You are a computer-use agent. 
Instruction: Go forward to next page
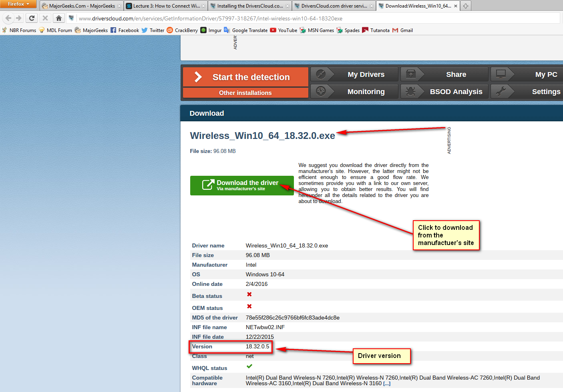click(x=18, y=18)
